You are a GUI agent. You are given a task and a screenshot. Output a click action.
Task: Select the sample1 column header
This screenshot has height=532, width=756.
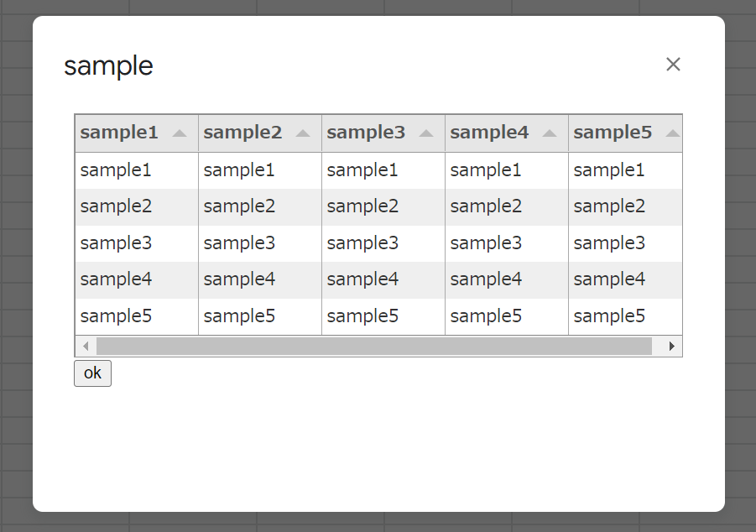coord(117,133)
